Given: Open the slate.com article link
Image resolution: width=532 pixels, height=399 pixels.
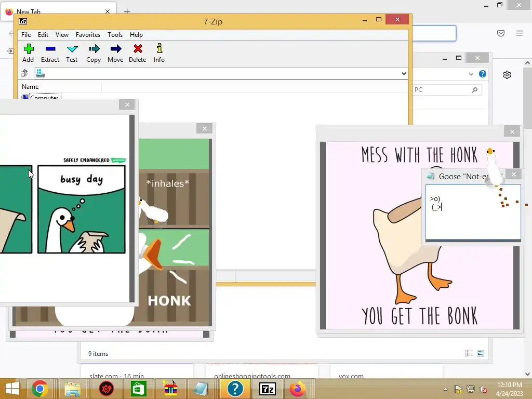Looking at the screenshot, I should [116, 376].
